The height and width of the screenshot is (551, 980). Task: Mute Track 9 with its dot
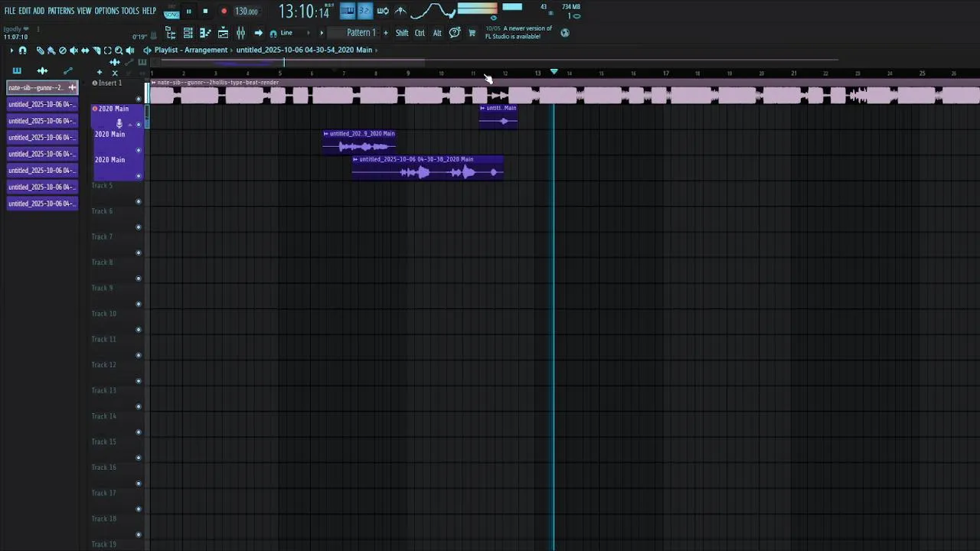[139, 304]
